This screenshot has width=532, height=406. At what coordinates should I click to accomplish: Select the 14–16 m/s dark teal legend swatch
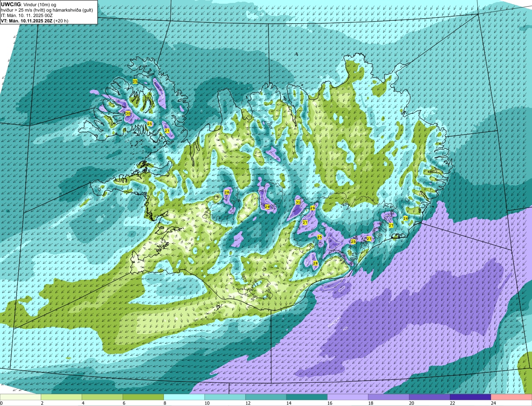pos(308,397)
